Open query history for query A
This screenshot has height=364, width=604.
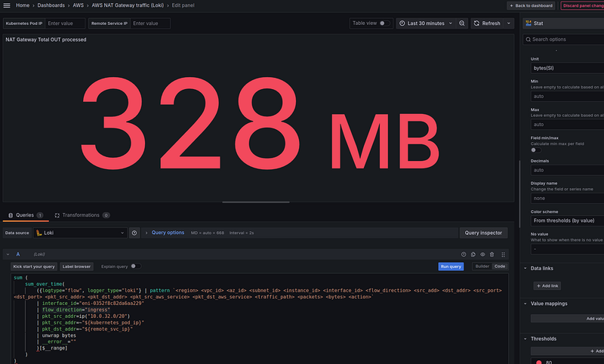464,254
